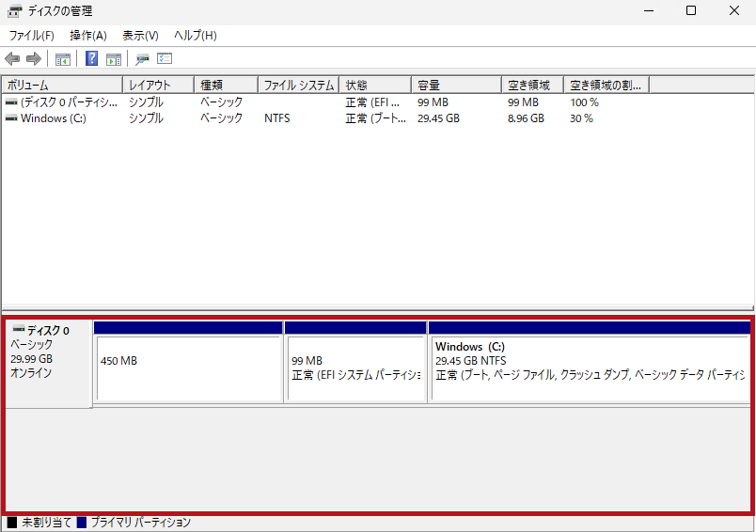
Task: Open the 操作(A) menu
Action: [x=88, y=36]
